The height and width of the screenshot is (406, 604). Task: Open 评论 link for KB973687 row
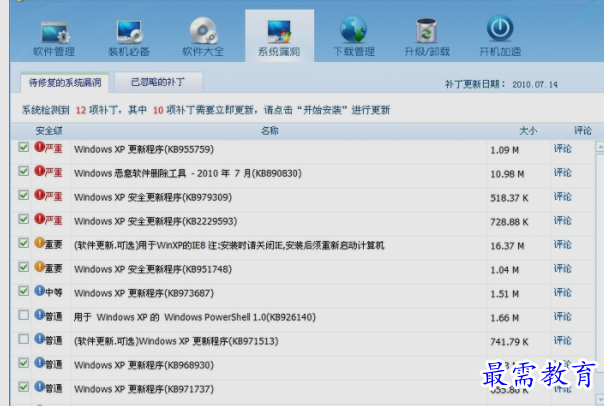[x=562, y=292]
